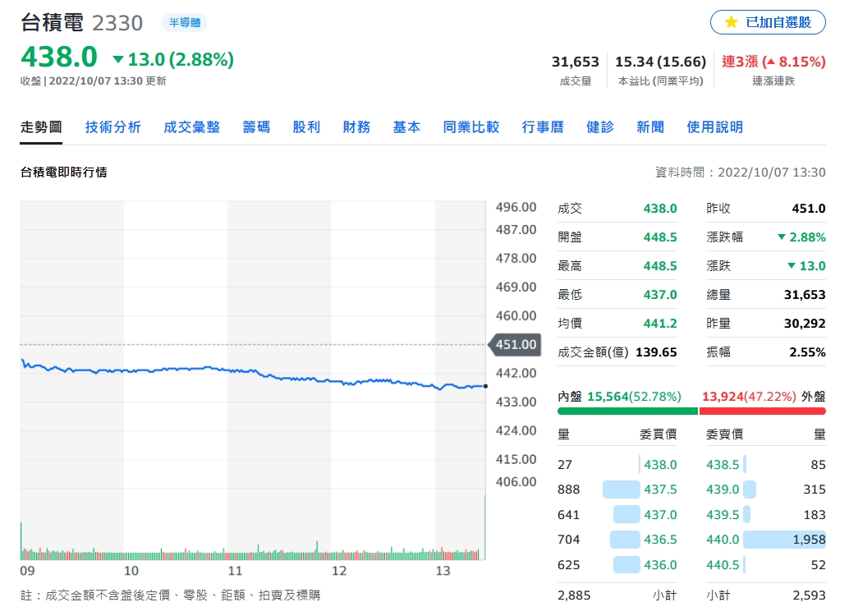Image resolution: width=849 pixels, height=616 pixels.
Task: Click the bid volume 888
Action: point(568,490)
